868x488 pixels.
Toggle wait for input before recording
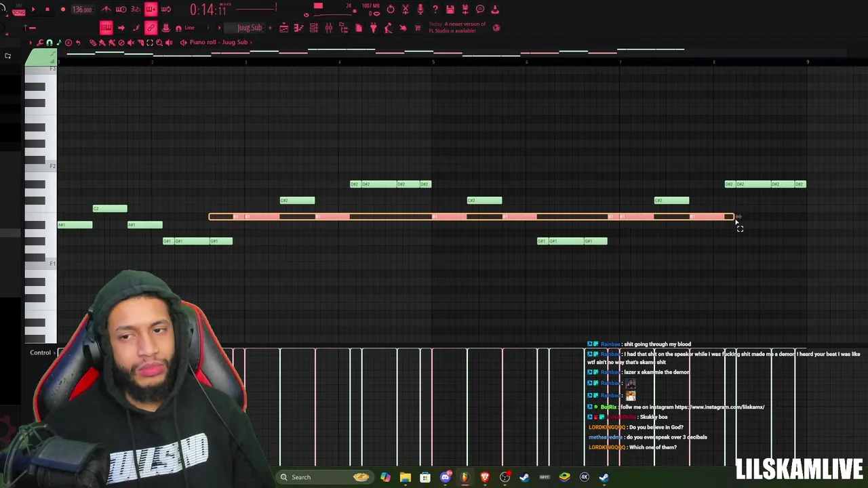coord(121,9)
